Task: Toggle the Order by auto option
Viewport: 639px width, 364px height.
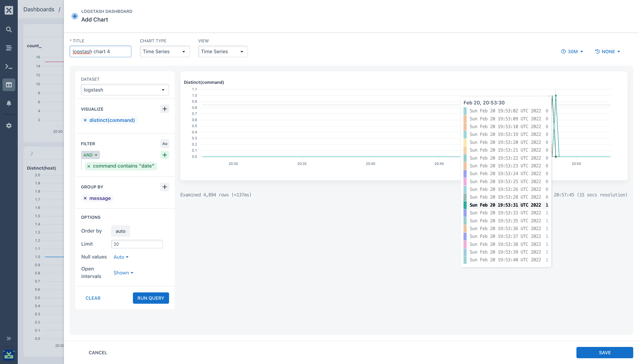Action: pos(120,231)
